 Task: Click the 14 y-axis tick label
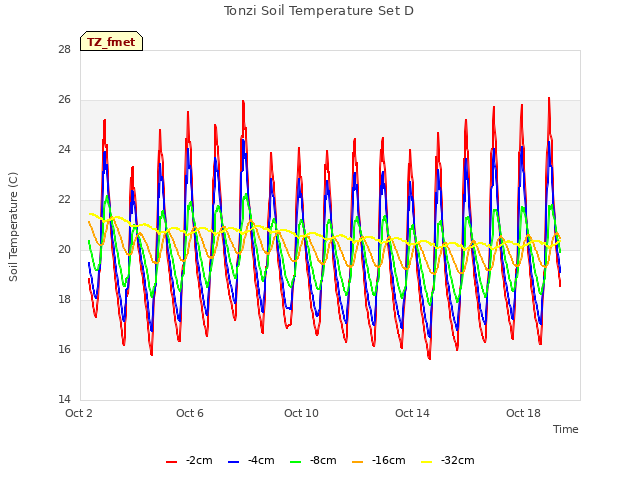click(64, 399)
